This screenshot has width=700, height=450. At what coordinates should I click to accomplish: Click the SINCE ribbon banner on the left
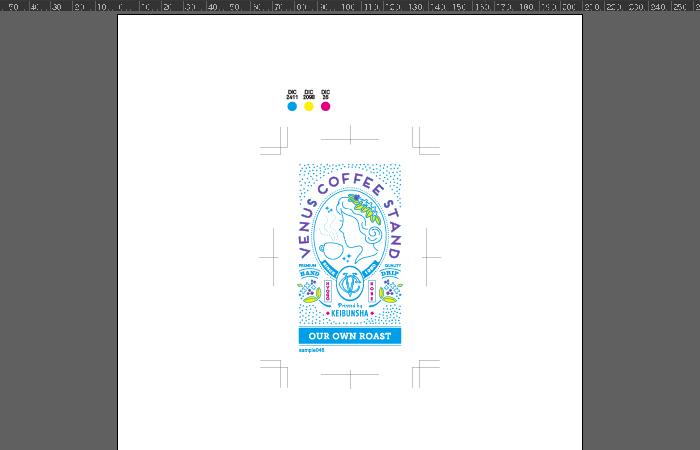[330, 269]
